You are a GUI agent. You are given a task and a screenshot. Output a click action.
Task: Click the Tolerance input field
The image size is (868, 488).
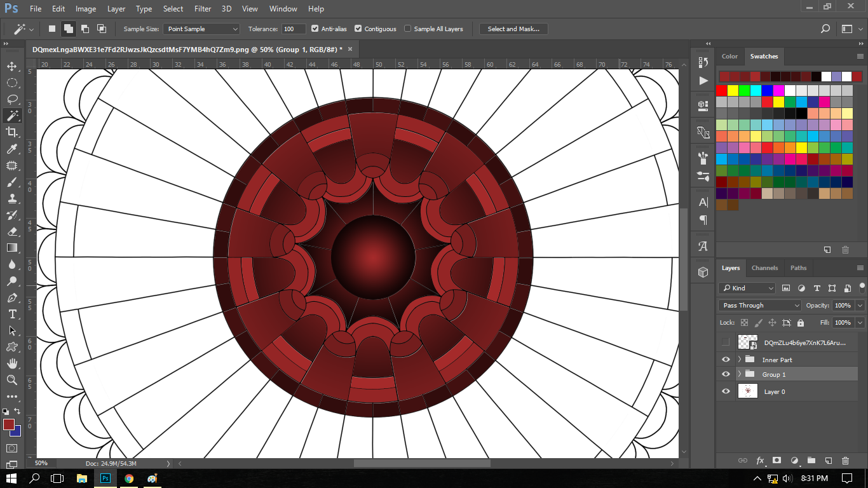click(x=294, y=29)
